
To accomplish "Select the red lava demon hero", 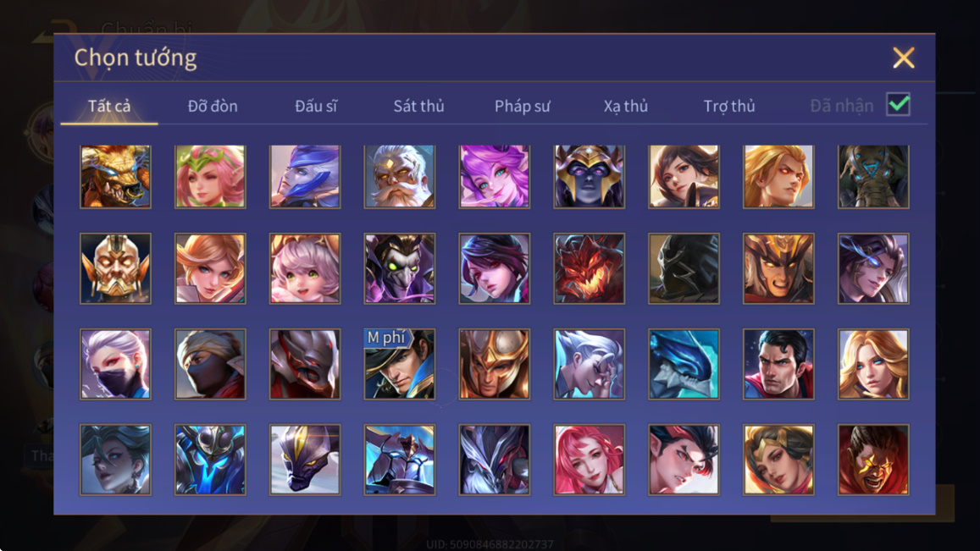I will click(589, 268).
